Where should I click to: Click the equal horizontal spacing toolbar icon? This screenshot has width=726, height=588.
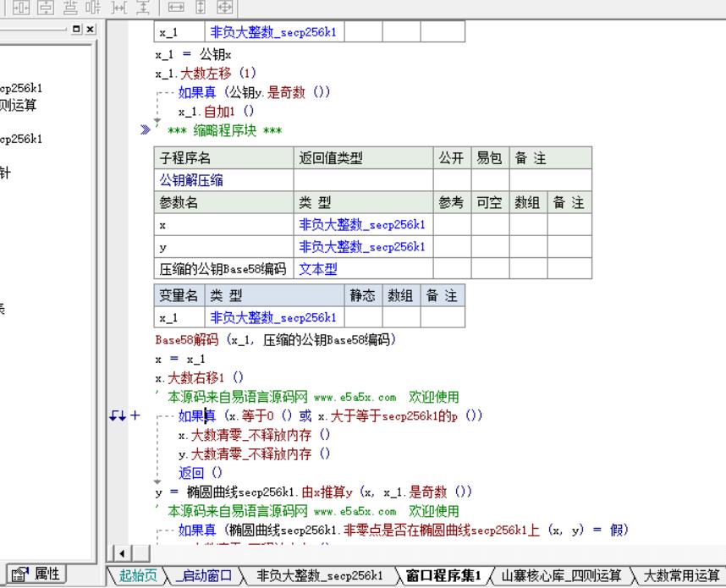[119, 7]
